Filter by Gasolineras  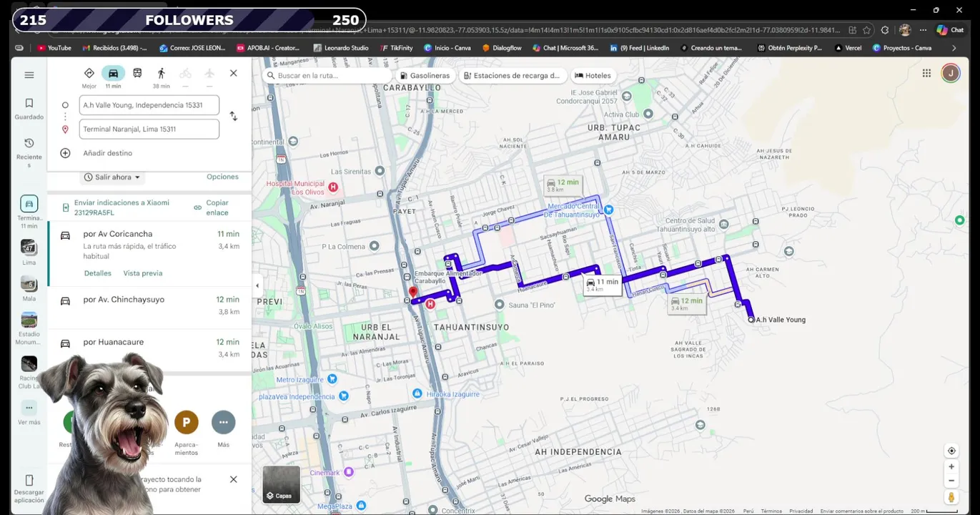point(425,75)
